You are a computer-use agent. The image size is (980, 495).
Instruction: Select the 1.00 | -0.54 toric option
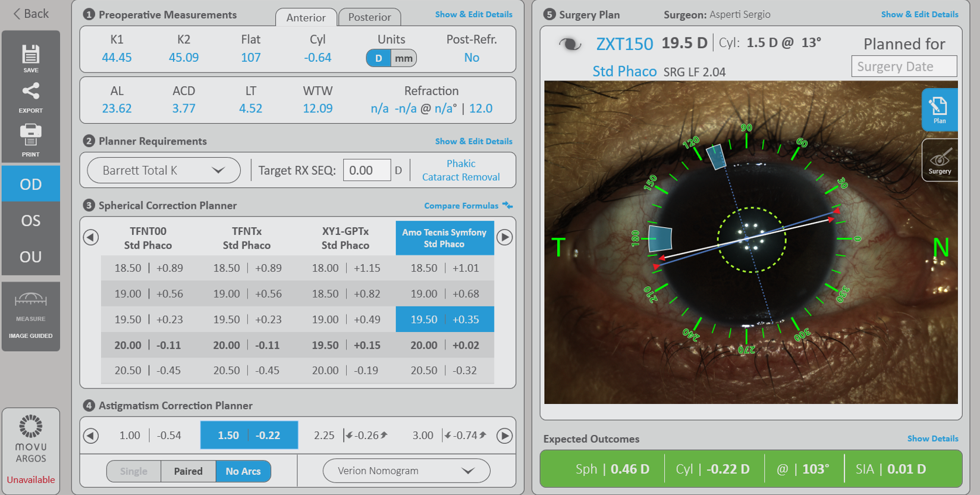click(150, 436)
